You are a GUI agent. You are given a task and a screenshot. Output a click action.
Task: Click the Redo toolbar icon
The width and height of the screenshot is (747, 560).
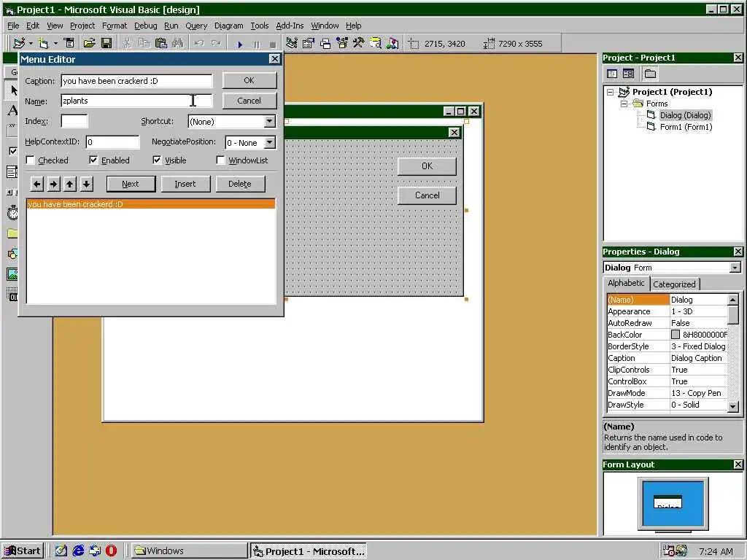click(x=216, y=43)
